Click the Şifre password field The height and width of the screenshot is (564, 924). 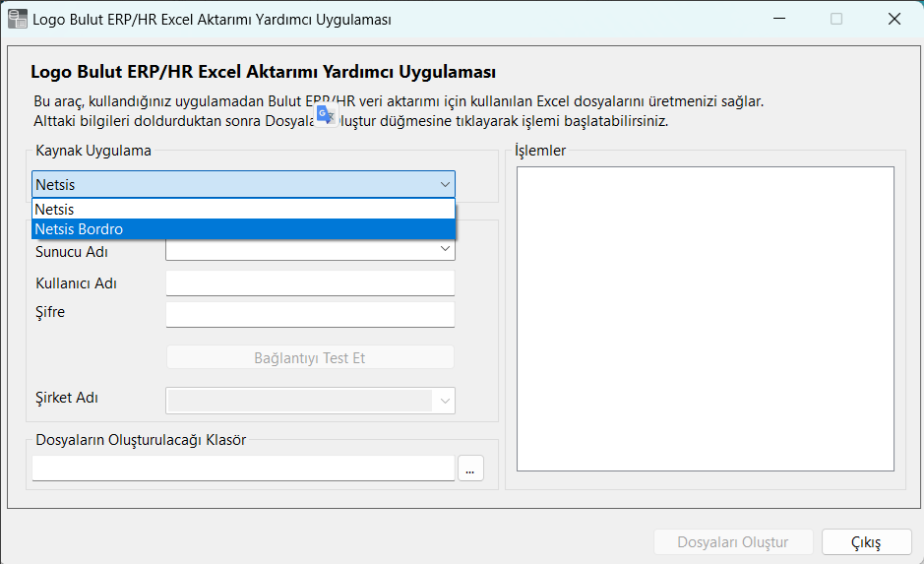pos(310,314)
